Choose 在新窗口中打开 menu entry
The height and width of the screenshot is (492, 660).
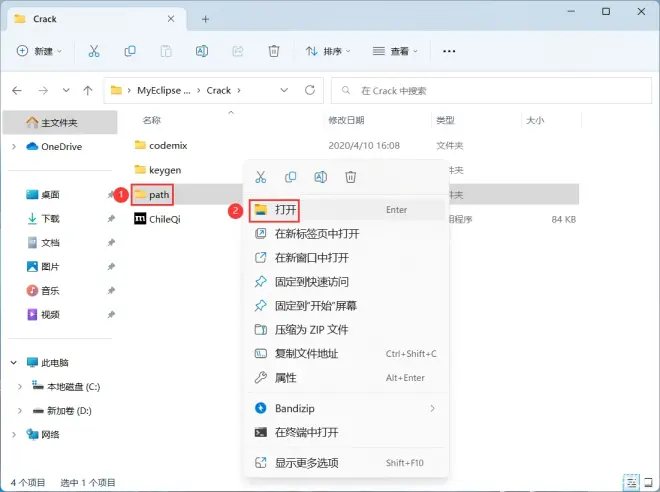point(346,258)
